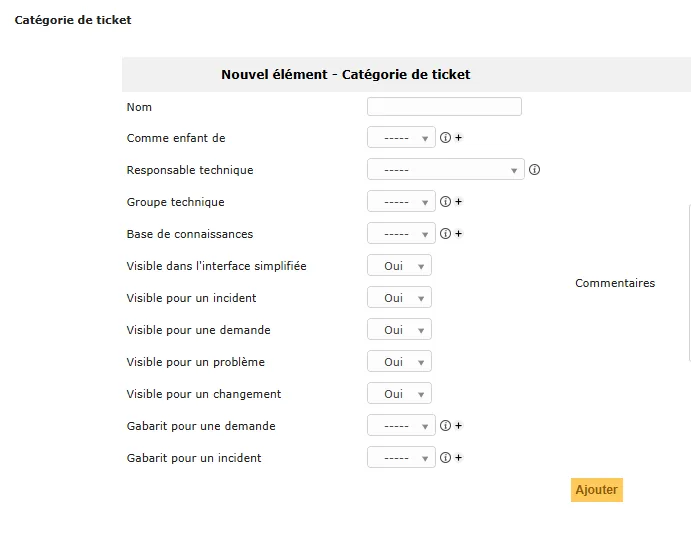The image size is (691, 536).
Task: Open the Groupe technique dropdown
Action: pos(401,201)
